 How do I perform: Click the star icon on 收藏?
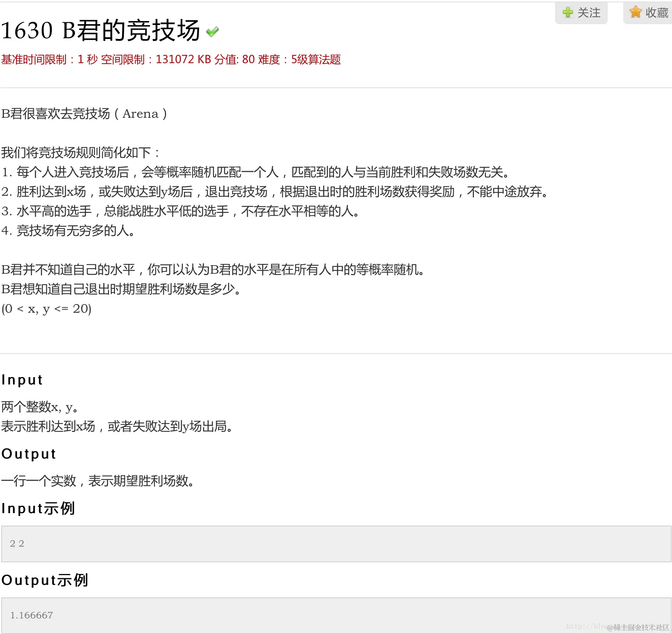pyautogui.click(x=635, y=12)
